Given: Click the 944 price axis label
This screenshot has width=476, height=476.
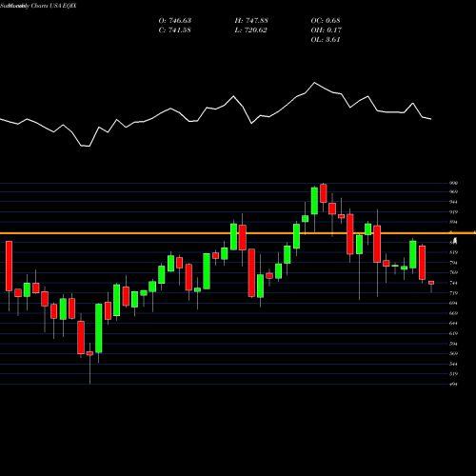Looking at the screenshot, I should [454, 202].
